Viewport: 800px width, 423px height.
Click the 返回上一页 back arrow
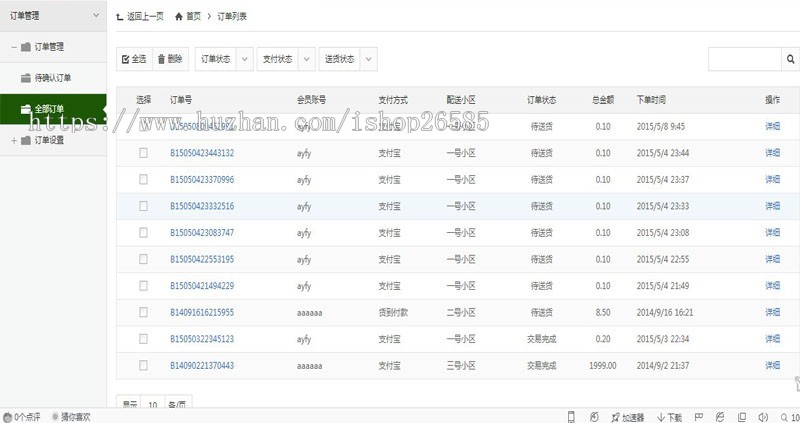pyautogui.click(x=121, y=17)
